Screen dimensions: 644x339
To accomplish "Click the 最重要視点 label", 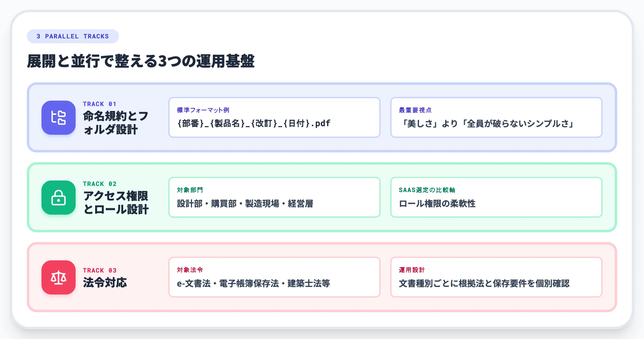I will 415,110.
